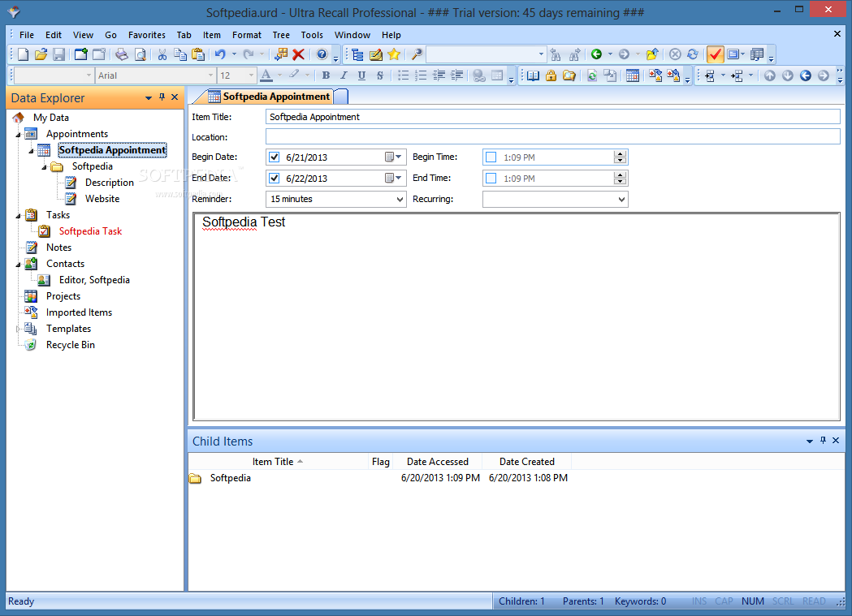Screen dimensions: 852x616
Task: Click the blue Refresh arrows icon
Action: click(692, 54)
